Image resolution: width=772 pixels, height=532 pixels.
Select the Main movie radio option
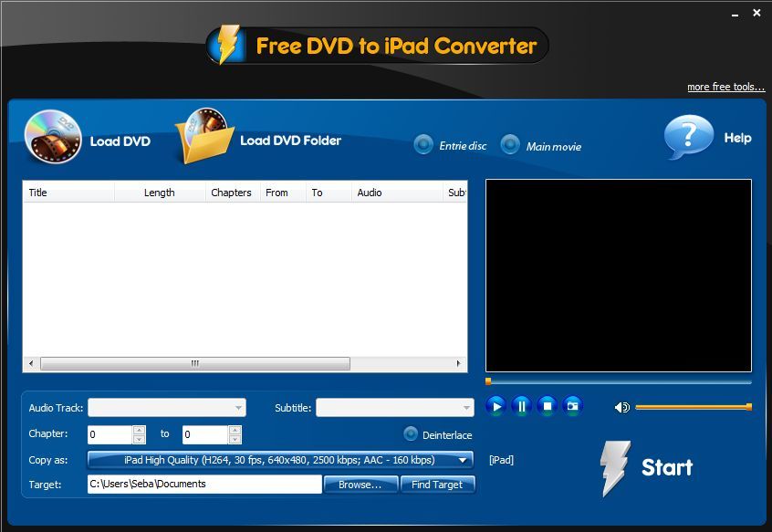tap(510, 145)
